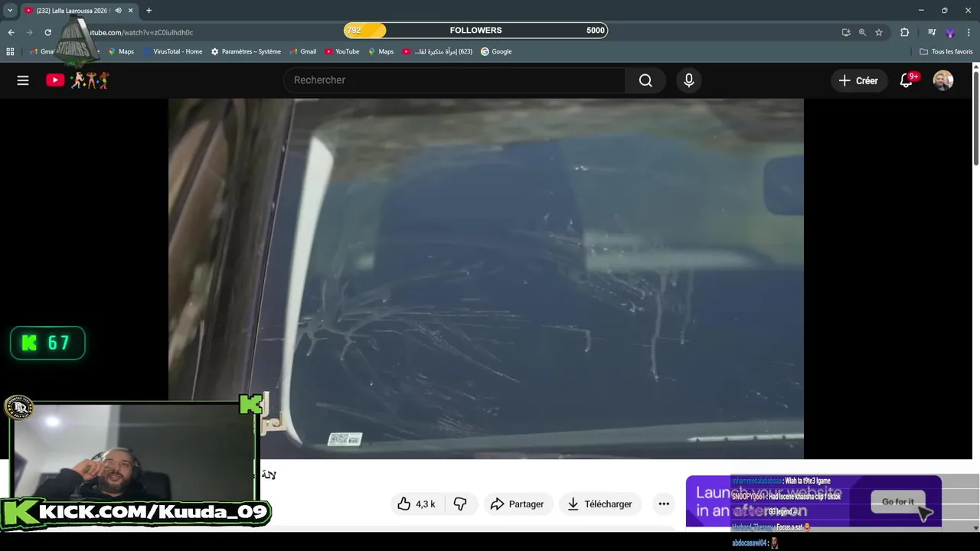Image resolution: width=980 pixels, height=551 pixels.
Task: Click the Télécharger download button
Action: point(599,504)
